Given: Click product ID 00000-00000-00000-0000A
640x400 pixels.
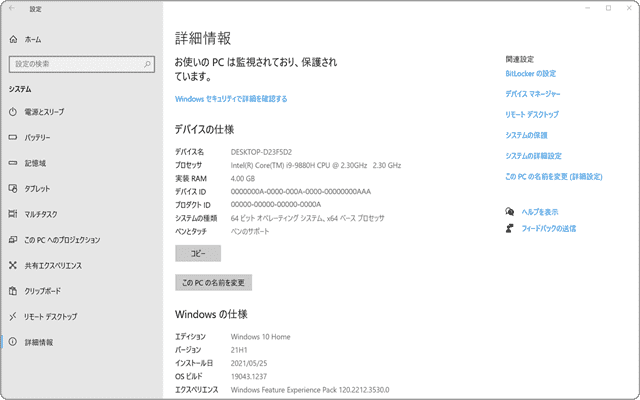Looking at the screenshot, I should 276,204.
